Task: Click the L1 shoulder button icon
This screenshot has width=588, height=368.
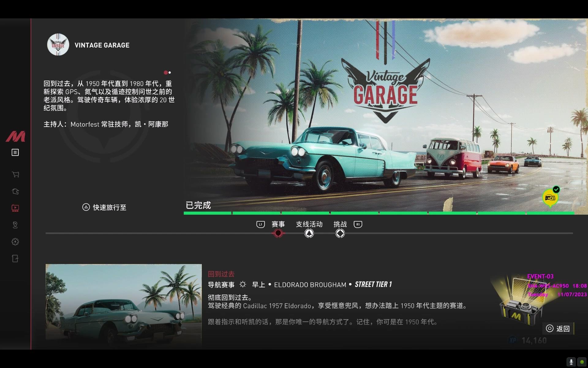Action: pyautogui.click(x=260, y=224)
